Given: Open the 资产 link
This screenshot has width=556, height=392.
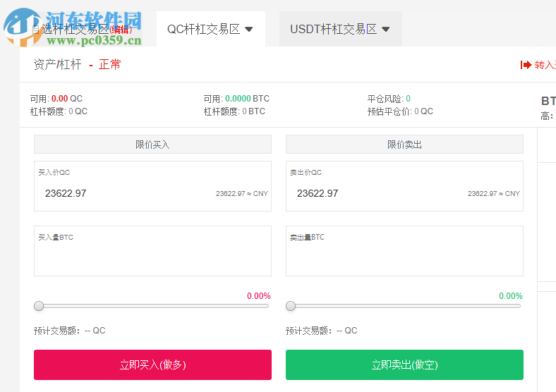Looking at the screenshot, I should point(44,65).
